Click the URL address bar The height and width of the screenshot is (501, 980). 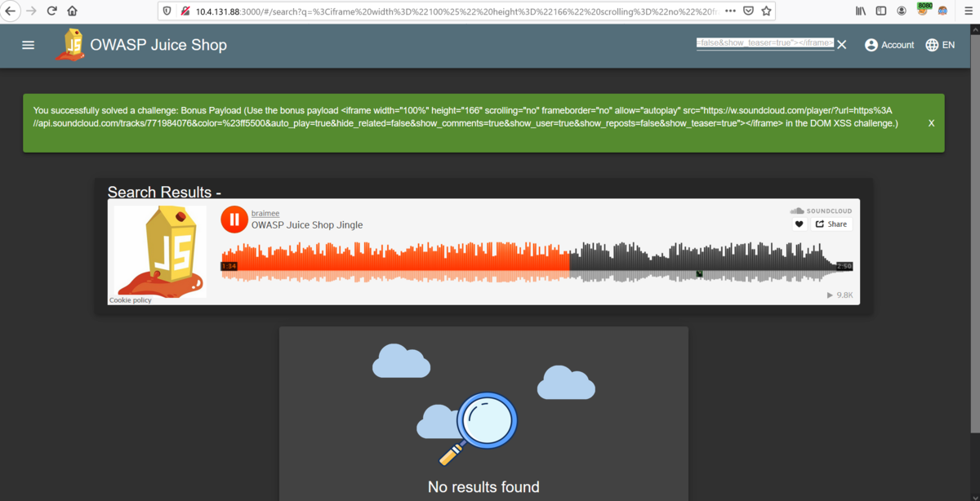[x=456, y=11]
